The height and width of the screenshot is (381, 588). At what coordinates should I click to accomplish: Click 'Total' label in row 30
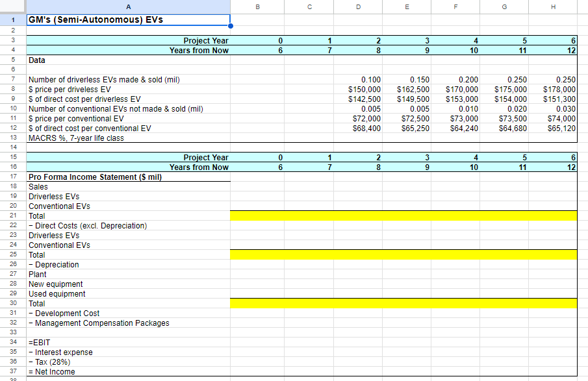(x=37, y=304)
